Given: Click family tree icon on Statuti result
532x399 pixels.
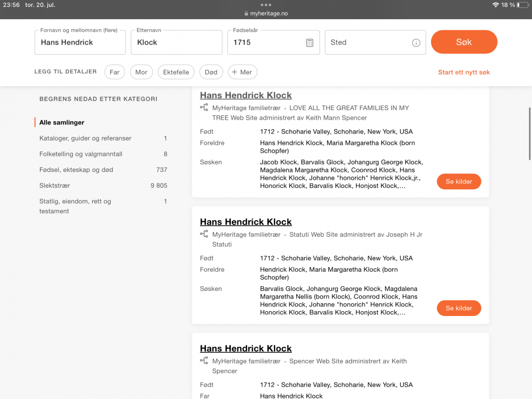Looking at the screenshot, I should (204, 234).
